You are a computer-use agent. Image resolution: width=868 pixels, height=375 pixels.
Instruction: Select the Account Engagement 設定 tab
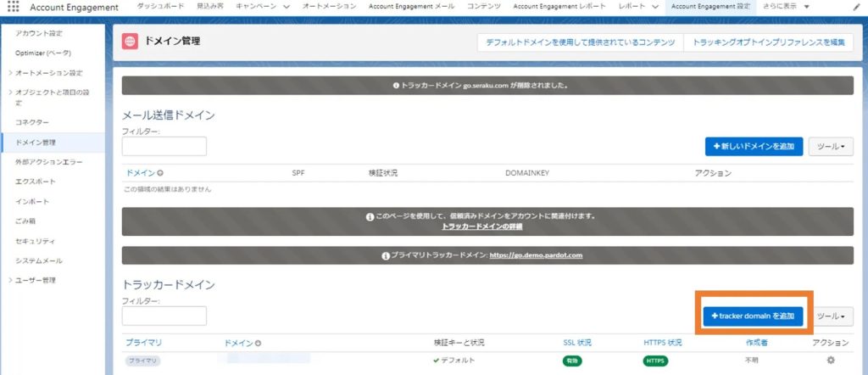pos(711,7)
